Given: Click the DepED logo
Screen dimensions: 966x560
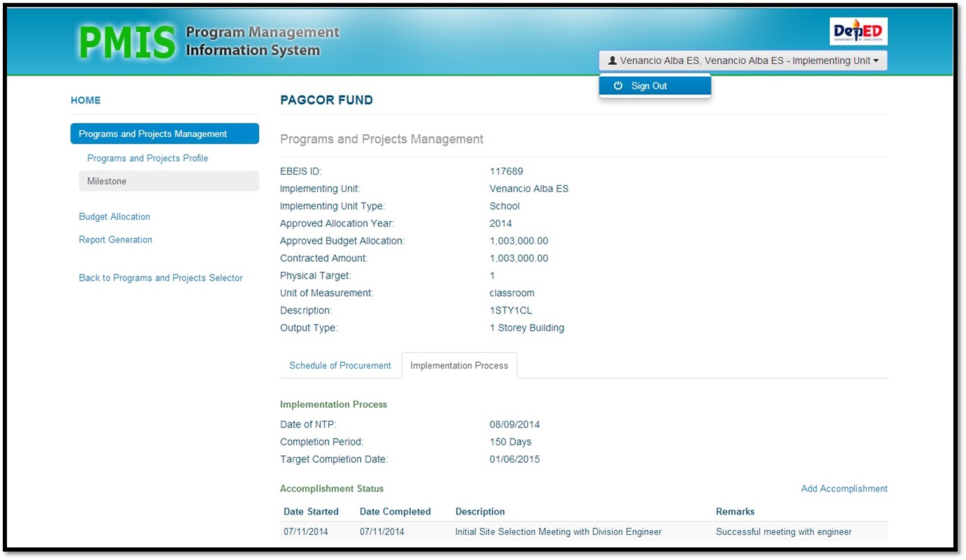Looking at the screenshot, I should coord(859,31).
